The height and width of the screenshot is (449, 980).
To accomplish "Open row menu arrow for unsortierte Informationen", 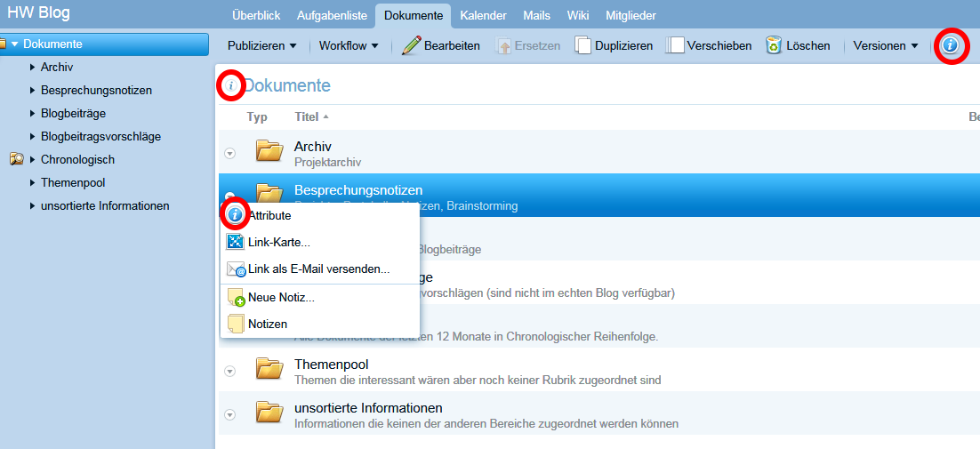I will 230,414.
